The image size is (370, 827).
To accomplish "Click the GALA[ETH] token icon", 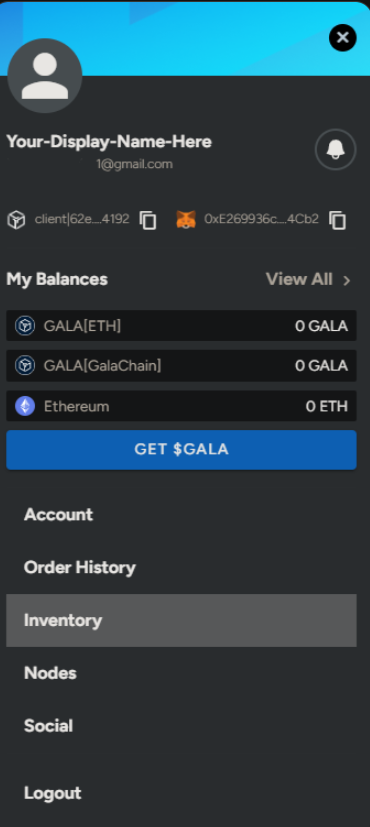I will (25, 326).
